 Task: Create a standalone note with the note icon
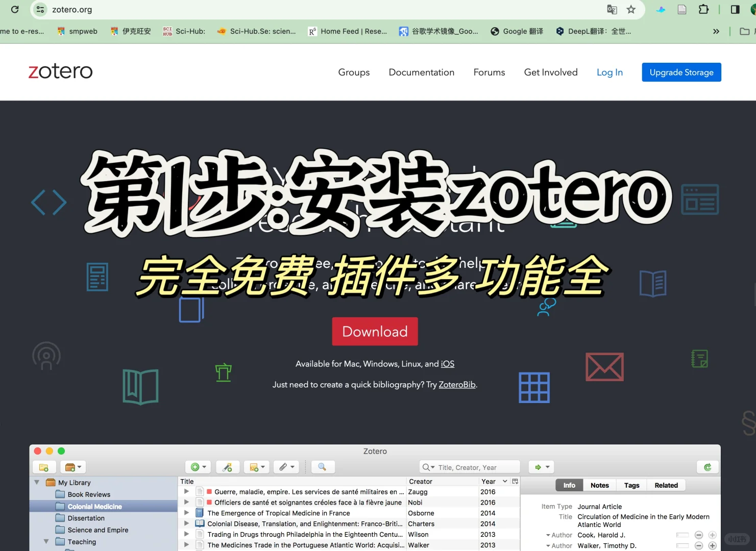coord(254,467)
